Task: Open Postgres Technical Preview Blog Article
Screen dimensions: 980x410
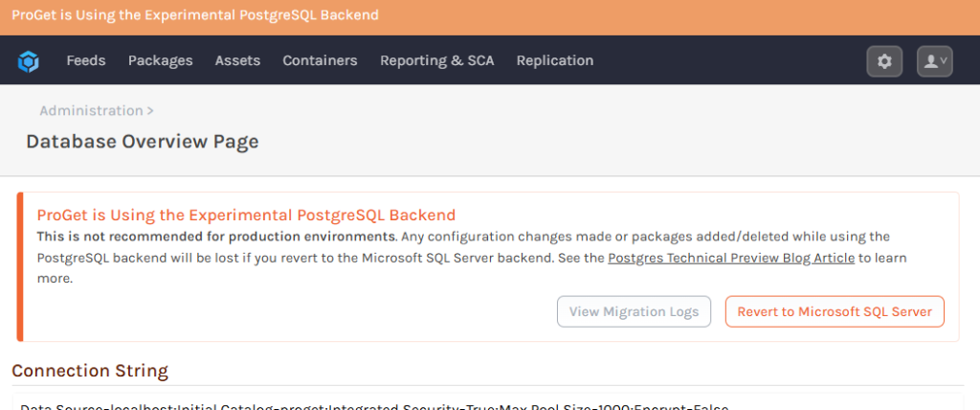Action: [730, 258]
